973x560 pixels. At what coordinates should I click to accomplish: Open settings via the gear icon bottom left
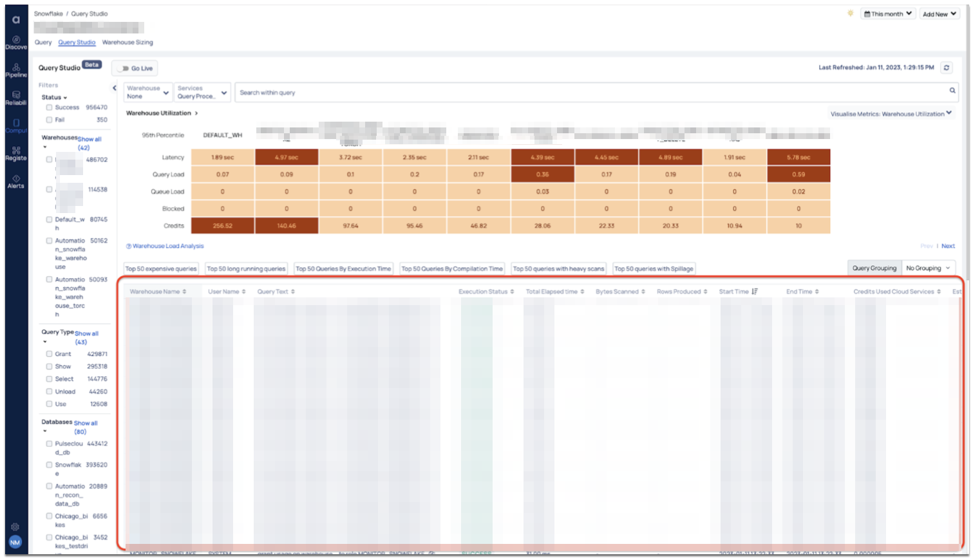[15, 526]
